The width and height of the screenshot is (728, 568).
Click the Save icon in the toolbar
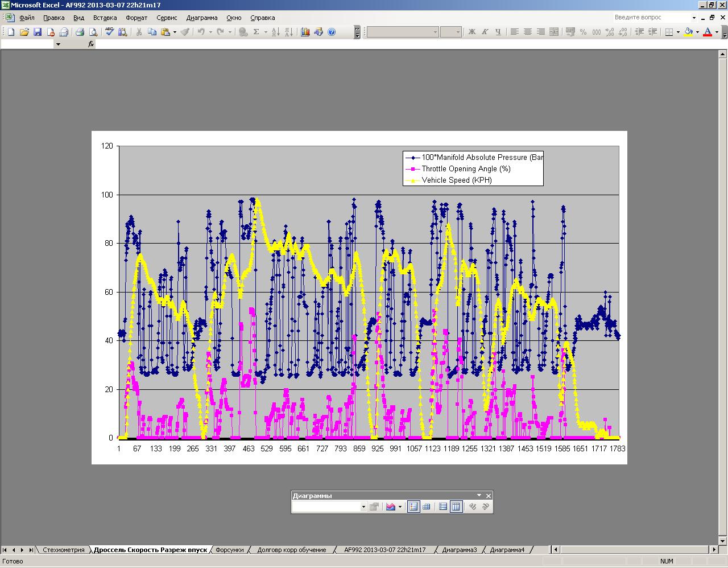(38, 32)
